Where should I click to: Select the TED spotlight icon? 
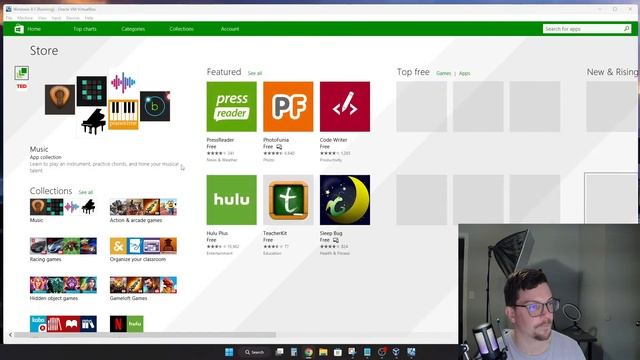(x=22, y=86)
